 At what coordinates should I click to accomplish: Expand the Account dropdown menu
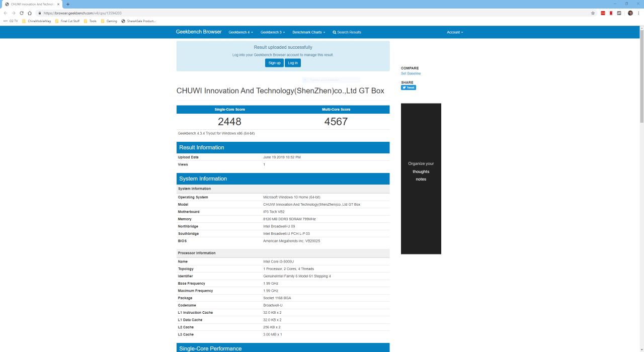455,32
